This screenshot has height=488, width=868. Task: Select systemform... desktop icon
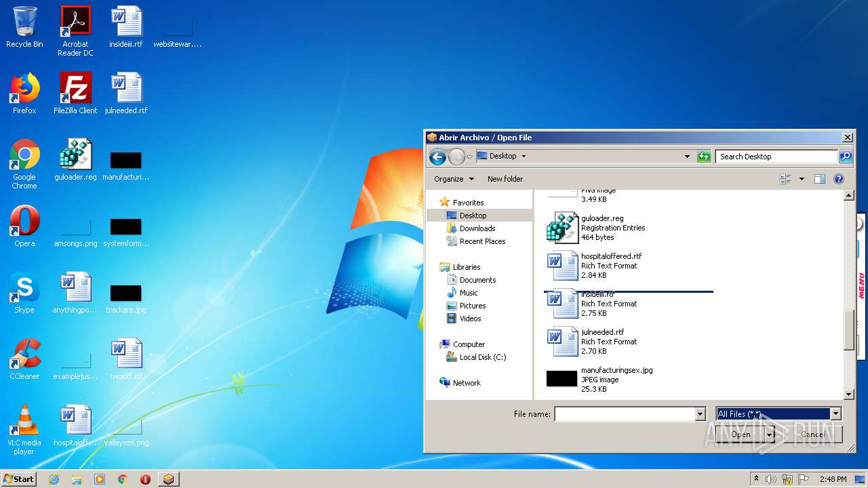[x=126, y=233]
